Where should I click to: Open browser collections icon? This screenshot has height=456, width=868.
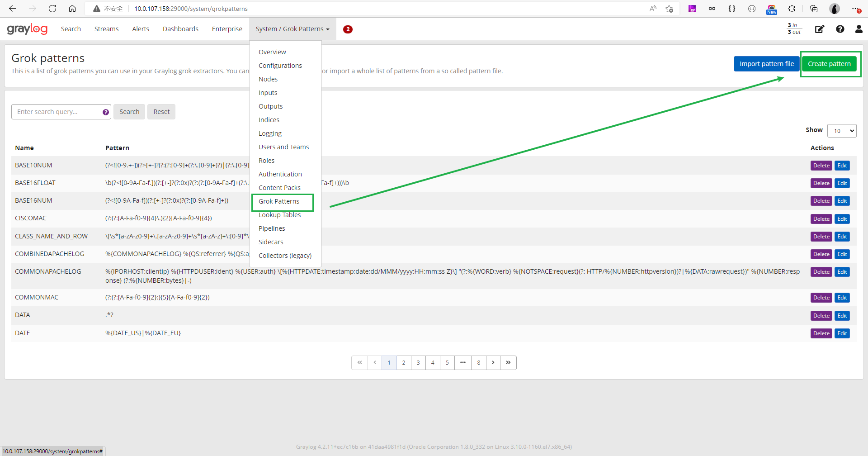pos(814,9)
